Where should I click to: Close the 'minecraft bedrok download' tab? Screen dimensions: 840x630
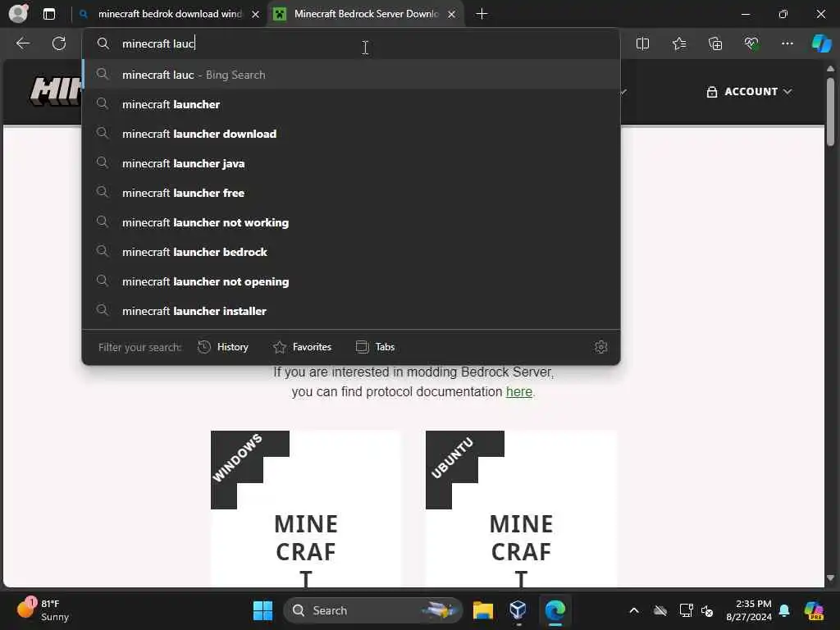(x=256, y=15)
